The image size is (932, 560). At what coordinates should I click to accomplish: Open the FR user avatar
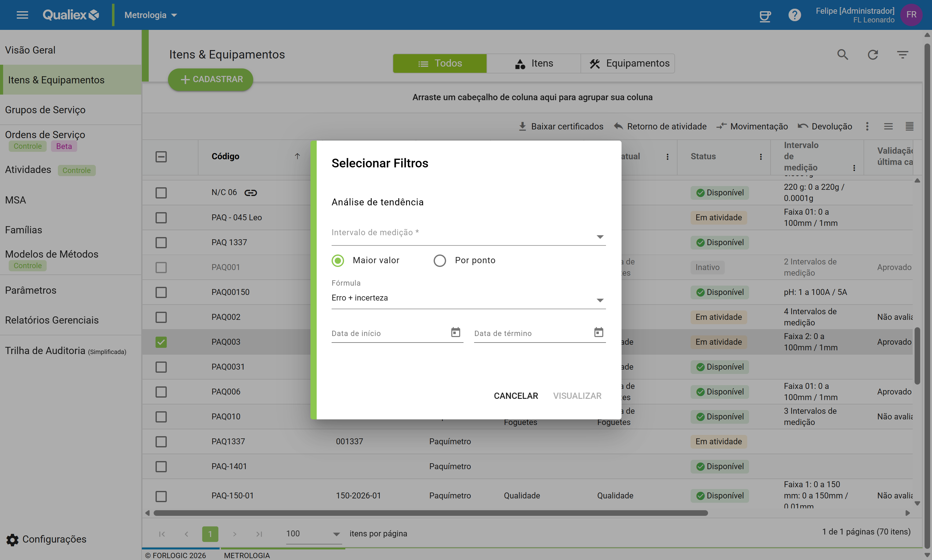coord(911,15)
